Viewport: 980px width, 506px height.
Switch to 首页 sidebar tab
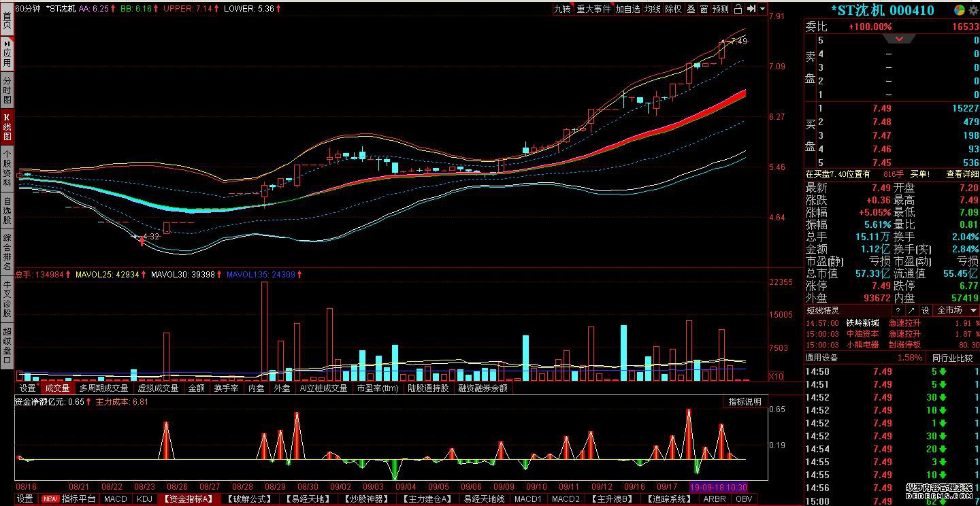coord(7,19)
